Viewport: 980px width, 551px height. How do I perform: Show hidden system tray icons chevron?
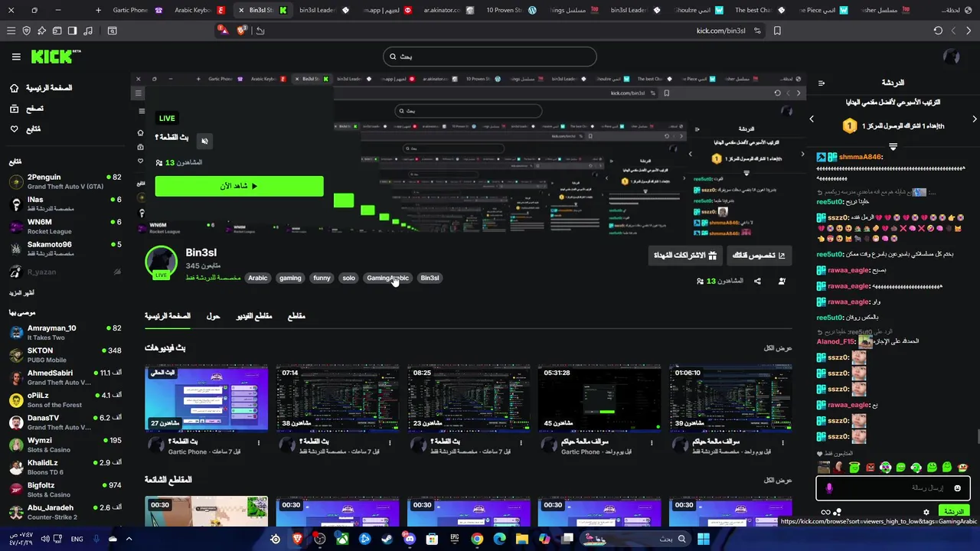[129, 539]
